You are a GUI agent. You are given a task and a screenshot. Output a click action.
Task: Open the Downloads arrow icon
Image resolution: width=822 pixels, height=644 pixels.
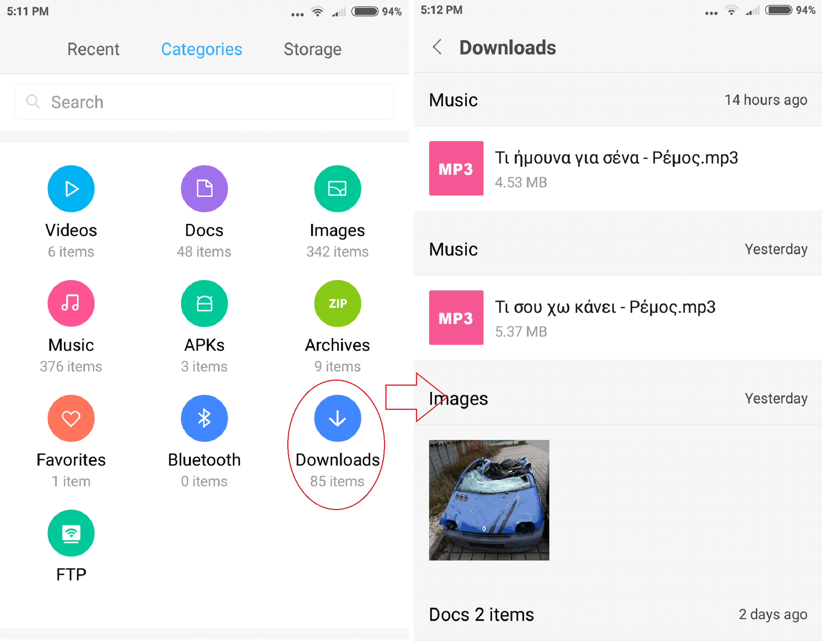(x=337, y=418)
